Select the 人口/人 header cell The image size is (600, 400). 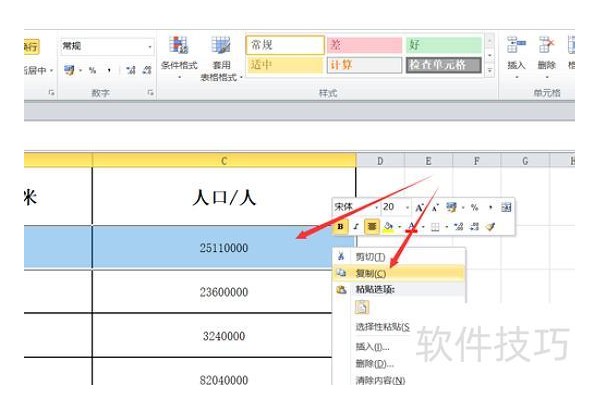(x=224, y=197)
